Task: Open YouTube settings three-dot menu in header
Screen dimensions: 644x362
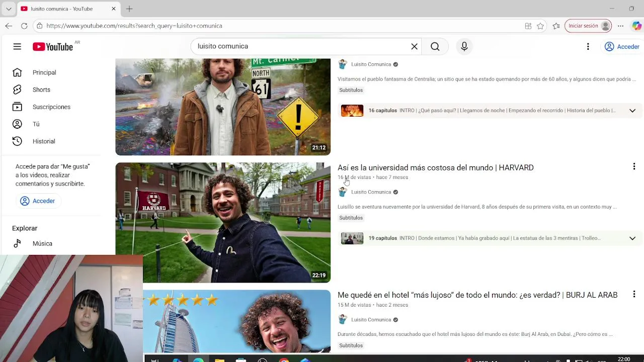Action: coord(588,46)
